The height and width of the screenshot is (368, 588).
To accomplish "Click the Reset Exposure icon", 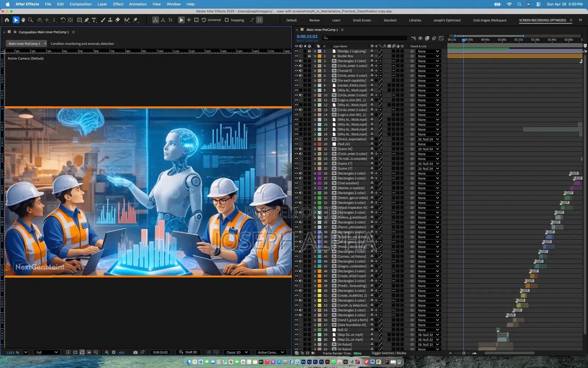I will pyautogui.click(x=114, y=352).
